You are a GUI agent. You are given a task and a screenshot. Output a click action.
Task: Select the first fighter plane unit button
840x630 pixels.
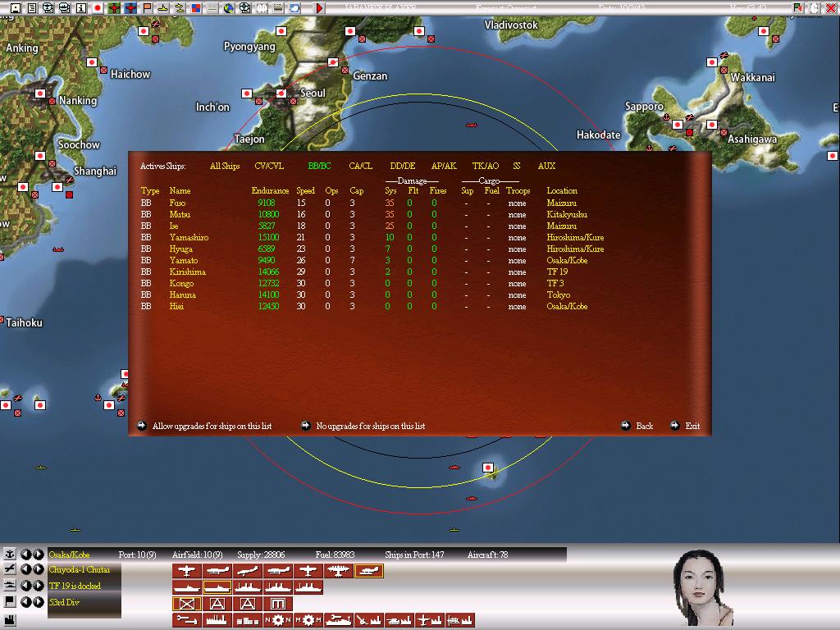(186, 571)
